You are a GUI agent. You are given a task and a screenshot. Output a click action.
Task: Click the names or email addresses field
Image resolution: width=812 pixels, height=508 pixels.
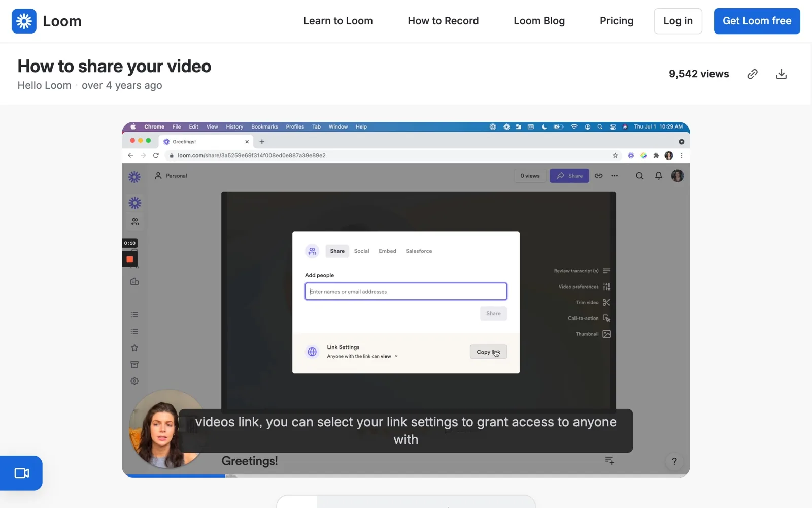pos(406,291)
